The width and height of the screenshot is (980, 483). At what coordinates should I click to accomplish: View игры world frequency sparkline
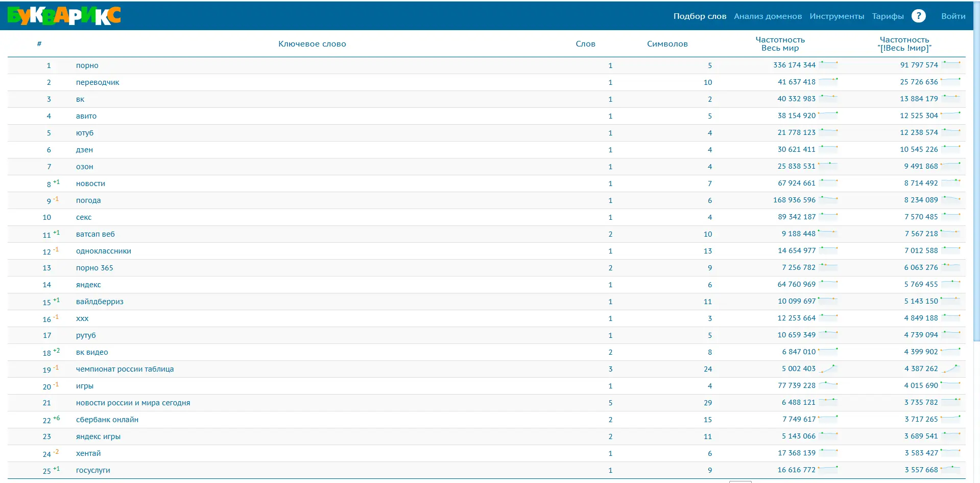[x=828, y=385]
